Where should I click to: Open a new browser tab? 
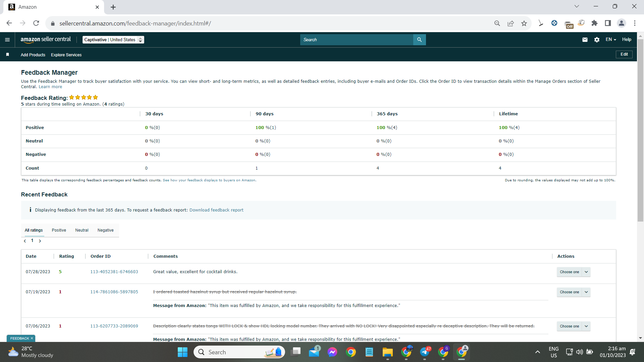pos(113,7)
